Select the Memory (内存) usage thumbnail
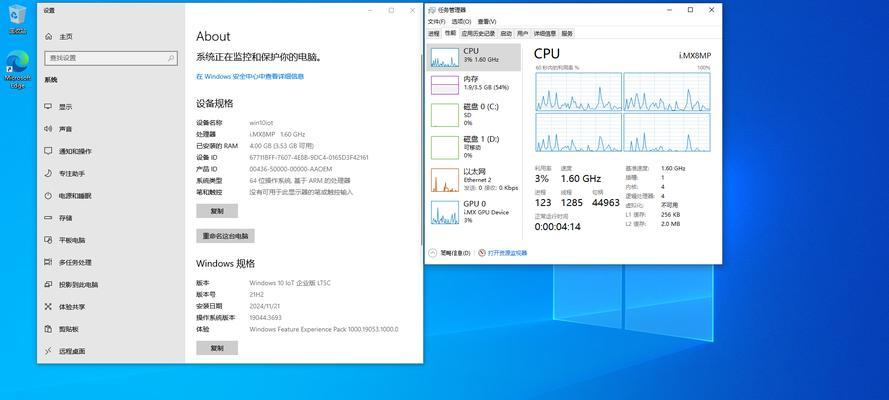The height and width of the screenshot is (400, 889). tap(444, 85)
